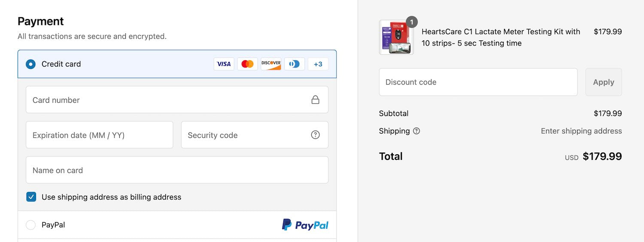Click the Mastercard logo icon
This screenshot has width=644, height=242.
247,64
